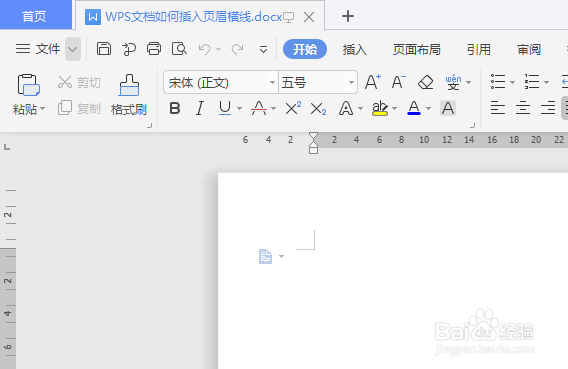The image size is (568, 369).
Task: Click the left indent square ruler marker
Action: [313, 150]
